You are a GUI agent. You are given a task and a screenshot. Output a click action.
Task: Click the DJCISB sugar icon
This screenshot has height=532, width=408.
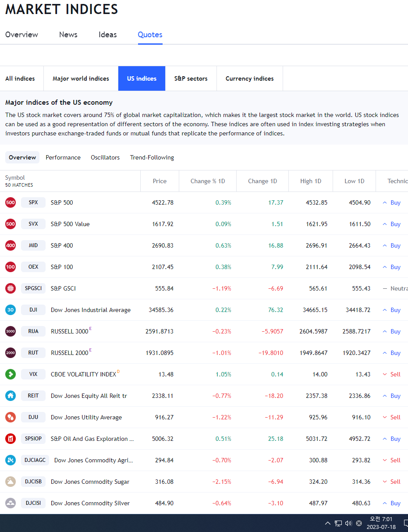pyautogui.click(x=11, y=482)
